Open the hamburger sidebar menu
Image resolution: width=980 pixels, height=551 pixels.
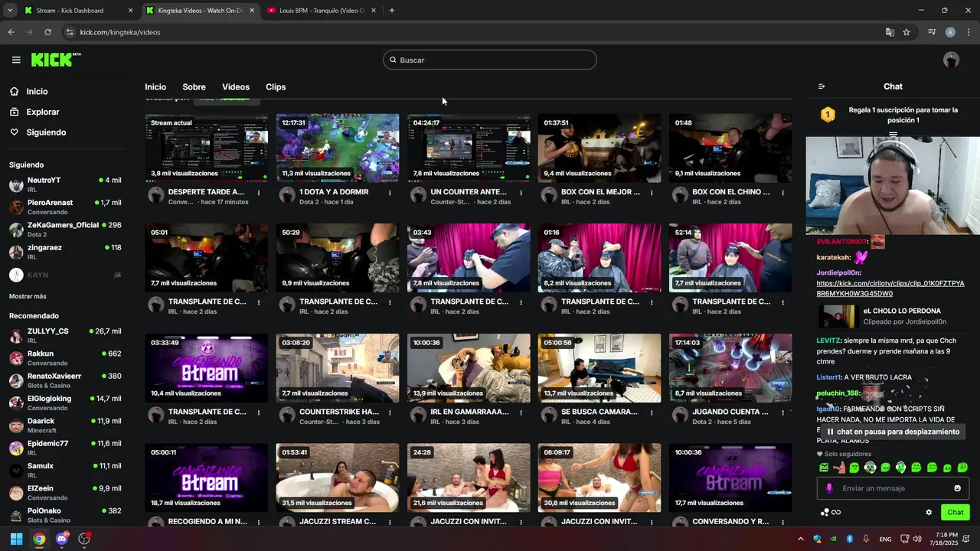(x=16, y=60)
